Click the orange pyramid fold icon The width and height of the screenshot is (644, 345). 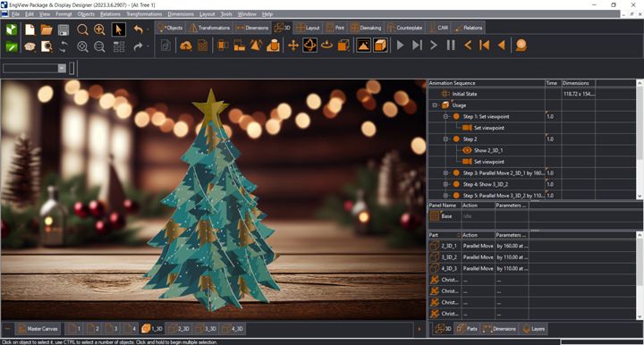pyautogui.click(x=257, y=45)
